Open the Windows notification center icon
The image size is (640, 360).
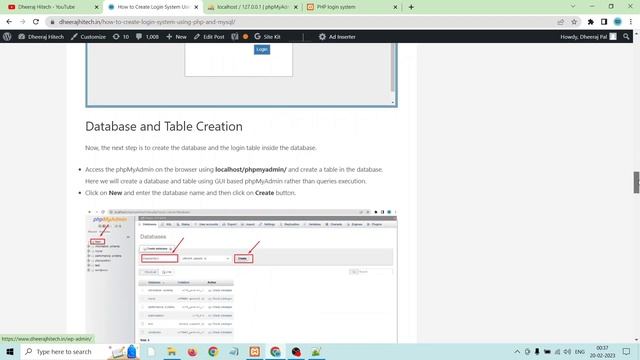click(x=627, y=351)
